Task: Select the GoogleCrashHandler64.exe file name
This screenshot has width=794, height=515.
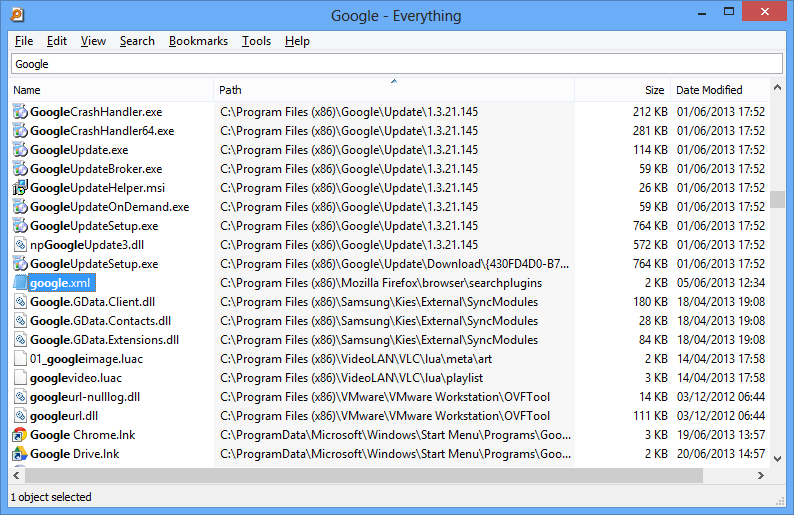Action: pos(102,131)
